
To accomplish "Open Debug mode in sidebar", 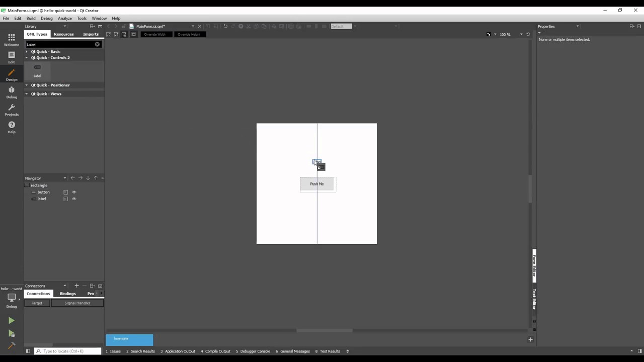I will [11, 93].
